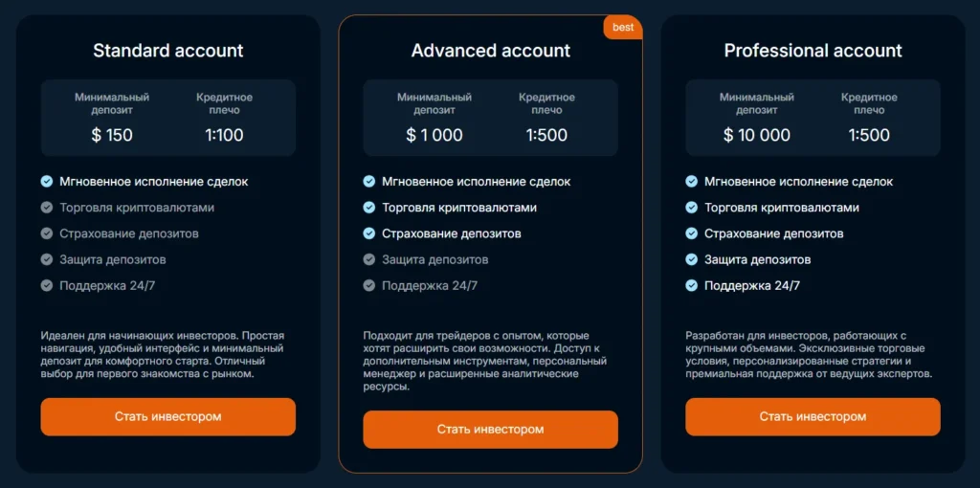Click Professional's 'Страхование депозитов' check icon
980x488 pixels.
pos(692,233)
